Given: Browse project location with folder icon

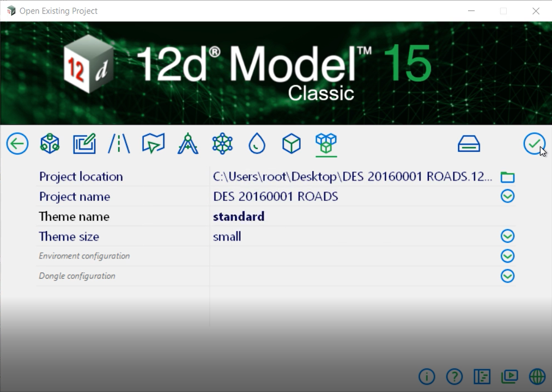Looking at the screenshot, I should tap(507, 176).
